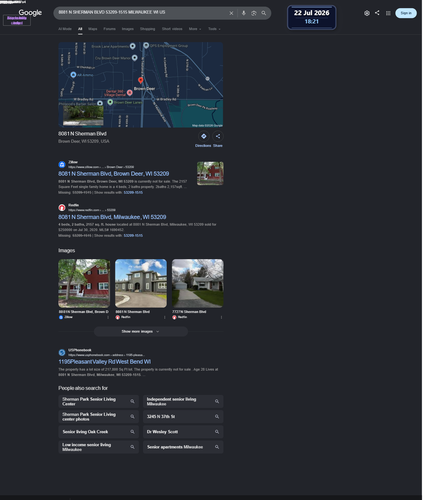Search 3245 N 37th St suggestion

pyautogui.click(x=183, y=417)
